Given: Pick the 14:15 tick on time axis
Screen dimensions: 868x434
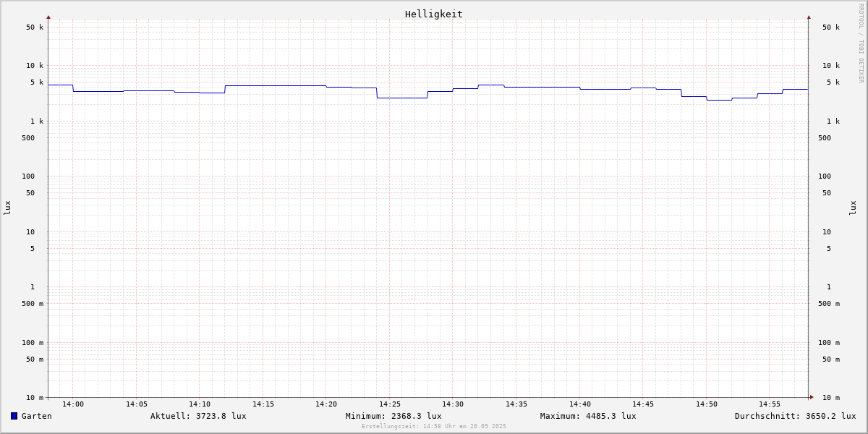Looking at the screenshot, I should [x=263, y=404].
